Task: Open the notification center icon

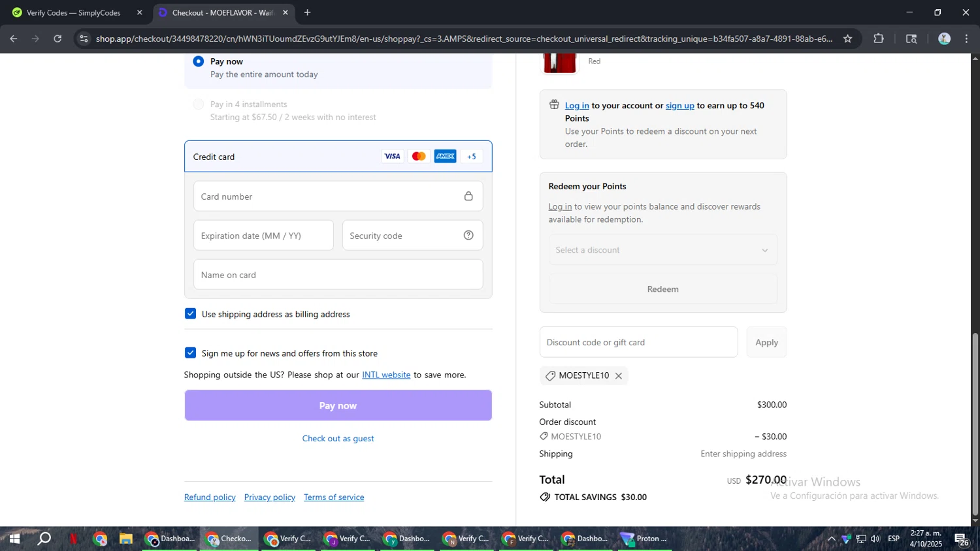Action: point(962,539)
